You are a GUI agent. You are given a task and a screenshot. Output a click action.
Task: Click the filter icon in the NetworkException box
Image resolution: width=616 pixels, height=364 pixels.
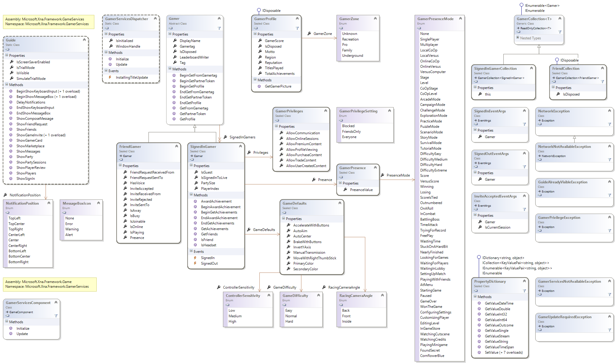point(609,124)
